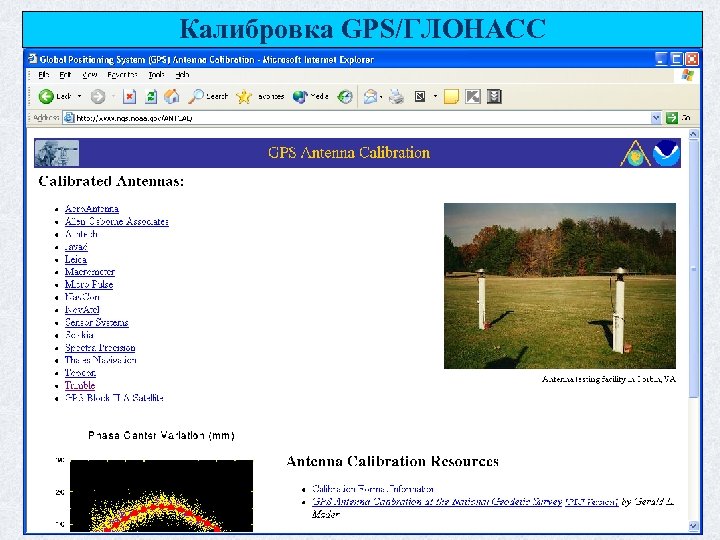Click the gray arrow toolbar icon
The height and width of the screenshot is (540, 720).
click(473, 96)
